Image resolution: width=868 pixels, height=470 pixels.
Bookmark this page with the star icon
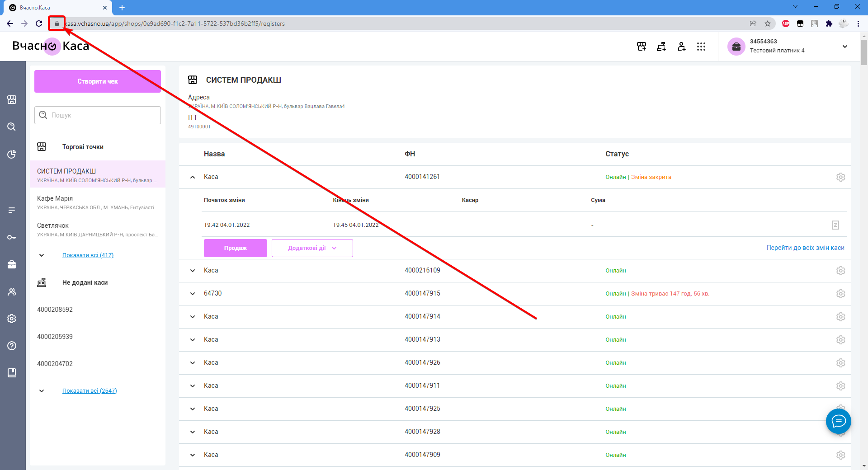point(768,23)
